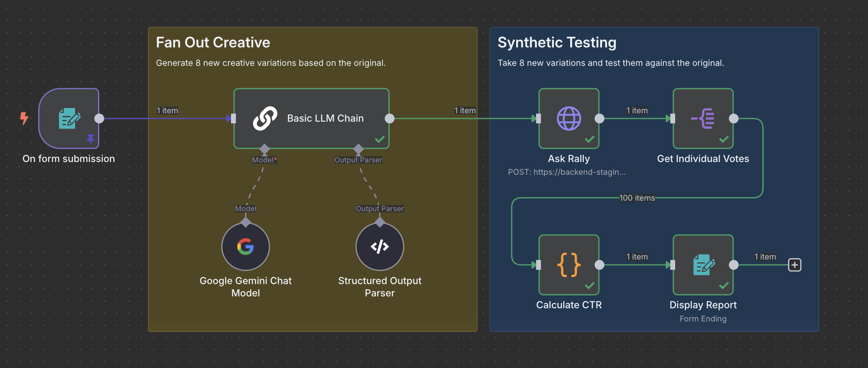Click the Ask Rally output connector
The width and height of the screenshot is (868, 368).
(x=600, y=119)
